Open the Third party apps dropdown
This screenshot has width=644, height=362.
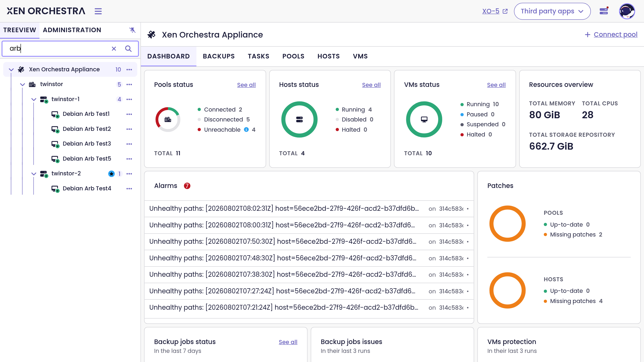552,11
